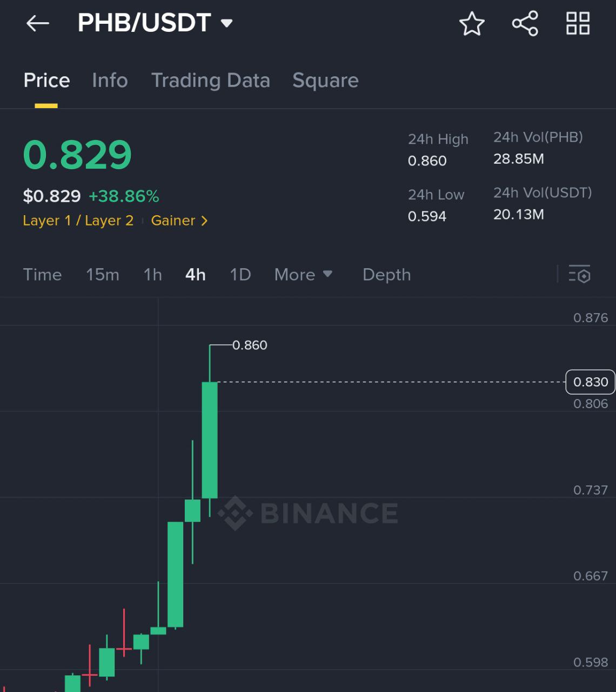
Task: Tap the 24h Vol(PHB) label
Action: pos(538,137)
